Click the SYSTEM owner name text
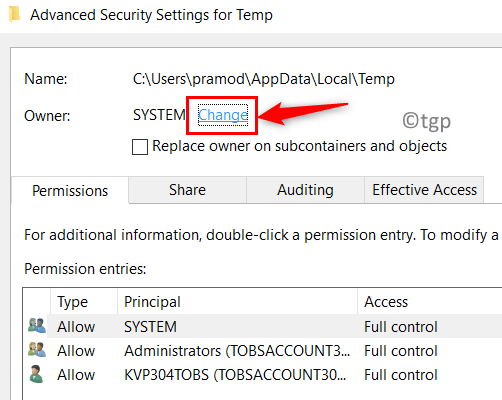This screenshot has height=400, width=502. [159, 115]
